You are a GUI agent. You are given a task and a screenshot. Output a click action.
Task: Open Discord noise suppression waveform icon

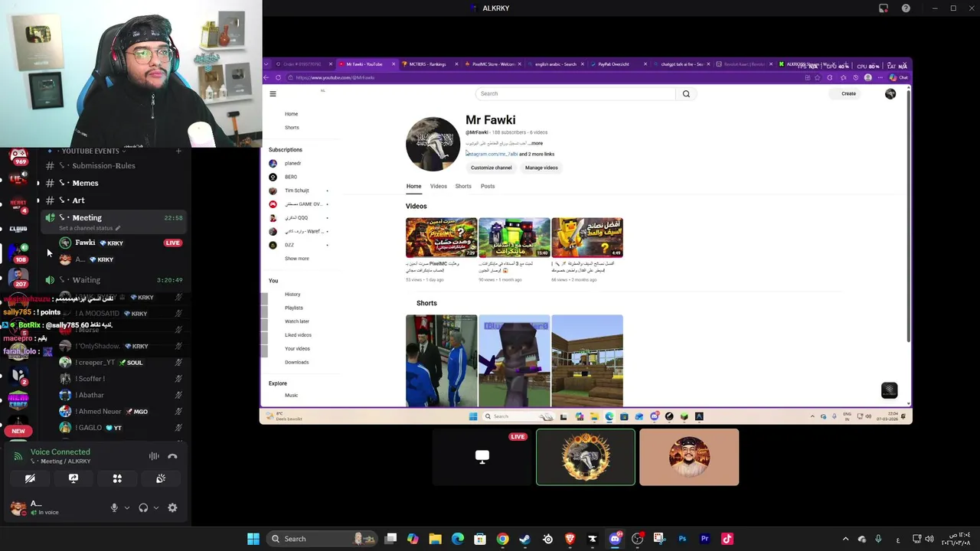[x=154, y=456]
